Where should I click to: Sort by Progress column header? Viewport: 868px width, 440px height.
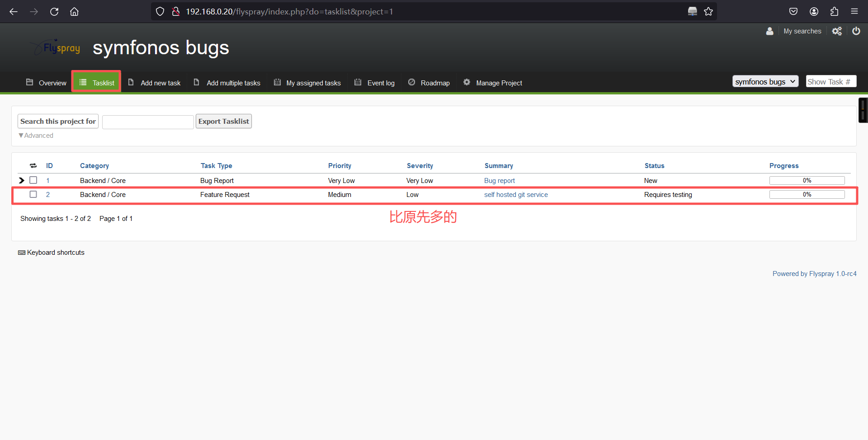784,166
